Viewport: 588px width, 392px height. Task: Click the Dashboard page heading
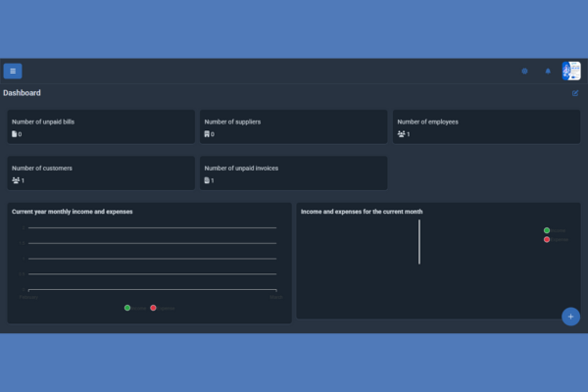pyautogui.click(x=23, y=93)
